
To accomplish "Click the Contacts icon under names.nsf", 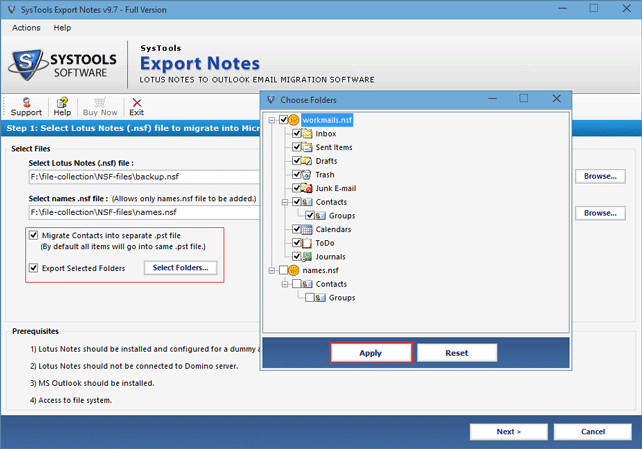I will (307, 284).
